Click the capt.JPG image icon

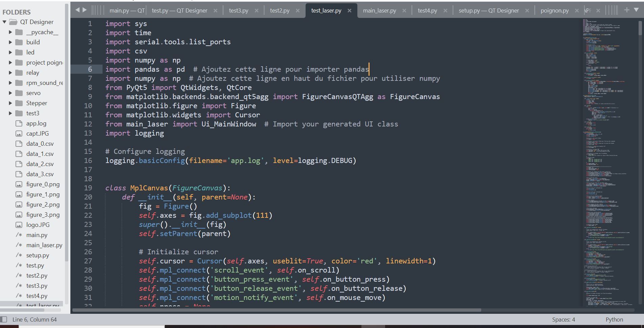(x=19, y=134)
